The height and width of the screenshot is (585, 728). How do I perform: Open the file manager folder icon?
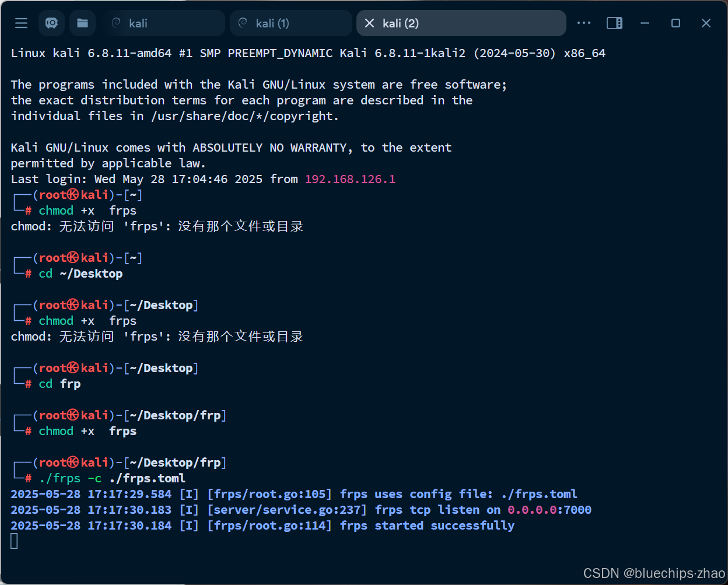83,23
